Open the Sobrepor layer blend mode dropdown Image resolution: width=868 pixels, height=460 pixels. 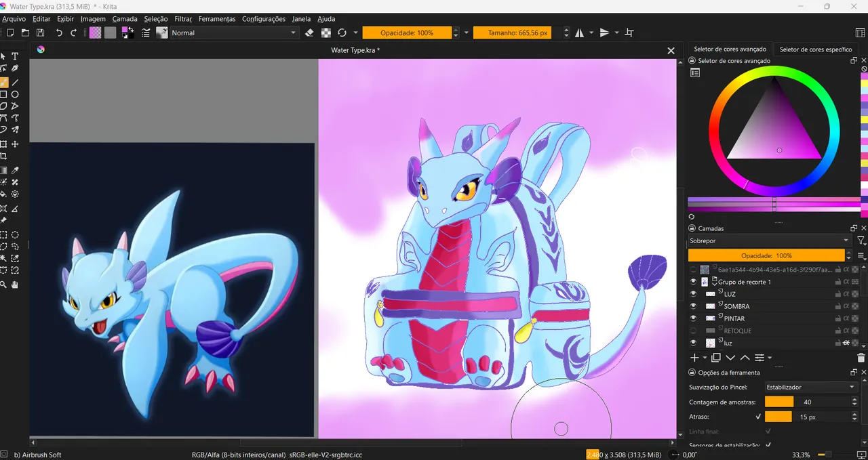pos(769,241)
